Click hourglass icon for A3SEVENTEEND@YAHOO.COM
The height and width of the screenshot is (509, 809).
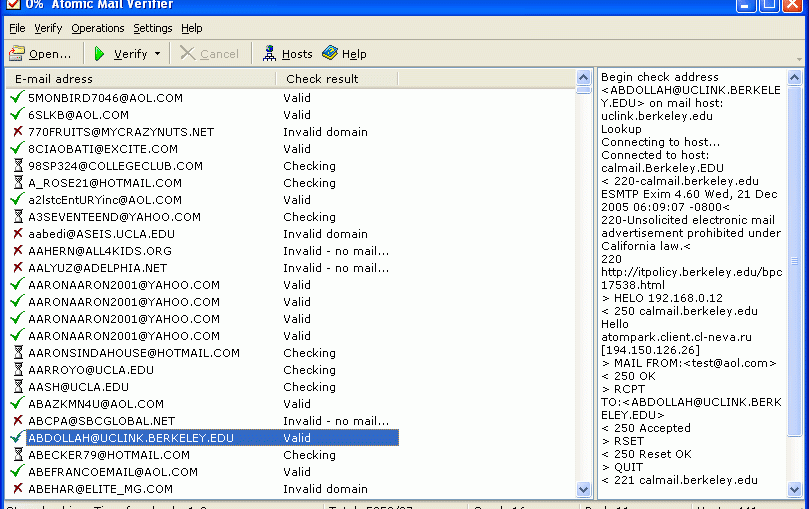point(18,216)
